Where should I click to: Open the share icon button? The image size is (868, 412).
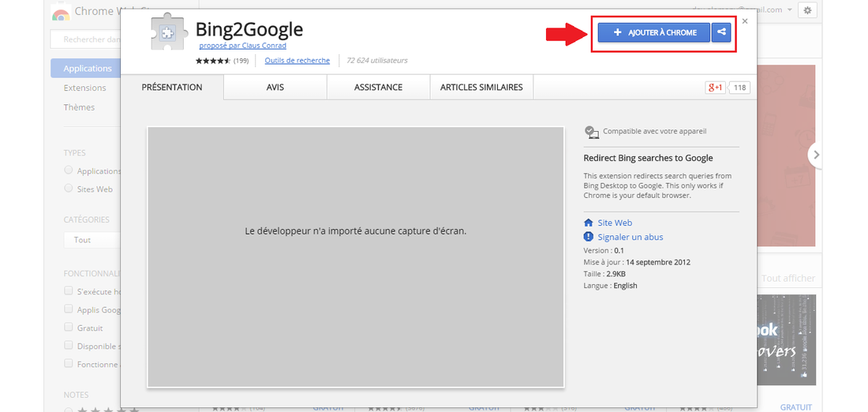click(721, 32)
